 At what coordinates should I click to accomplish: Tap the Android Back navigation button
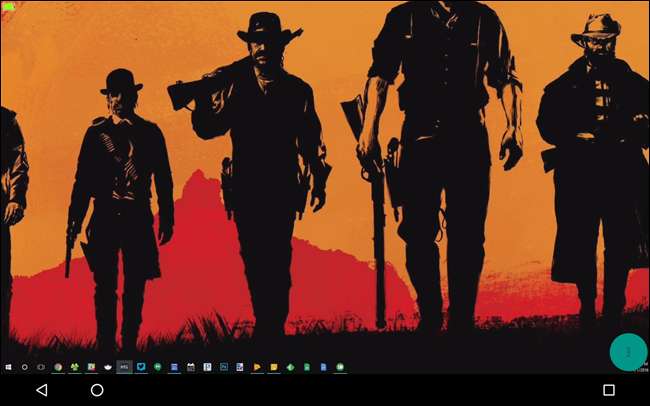(42, 390)
